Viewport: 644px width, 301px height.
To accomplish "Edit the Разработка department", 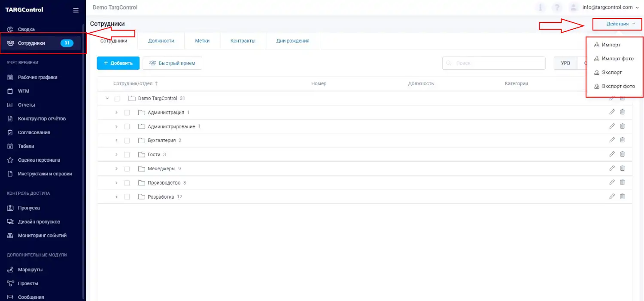I will (612, 197).
